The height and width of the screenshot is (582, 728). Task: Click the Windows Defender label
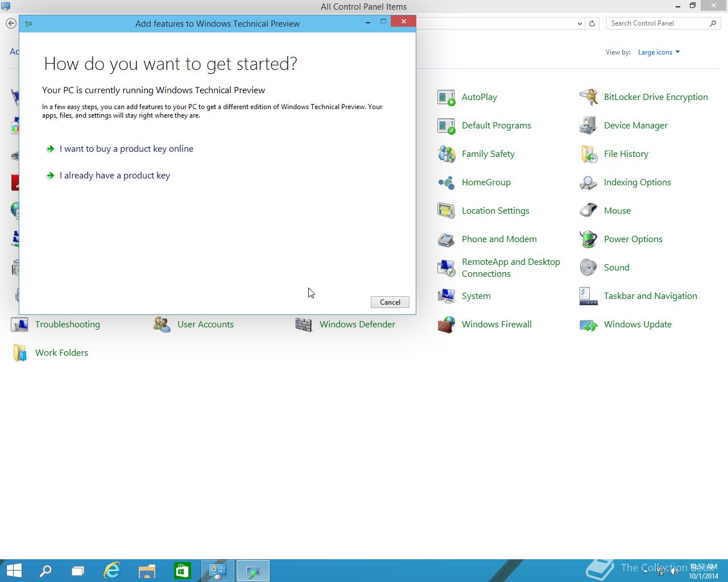(x=357, y=325)
